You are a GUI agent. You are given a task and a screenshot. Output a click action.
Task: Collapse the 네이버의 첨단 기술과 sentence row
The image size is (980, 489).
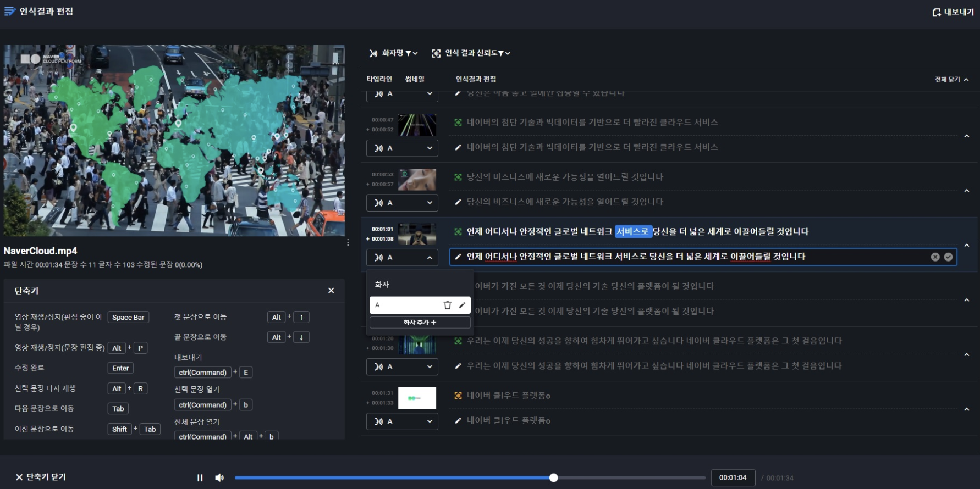(x=966, y=136)
